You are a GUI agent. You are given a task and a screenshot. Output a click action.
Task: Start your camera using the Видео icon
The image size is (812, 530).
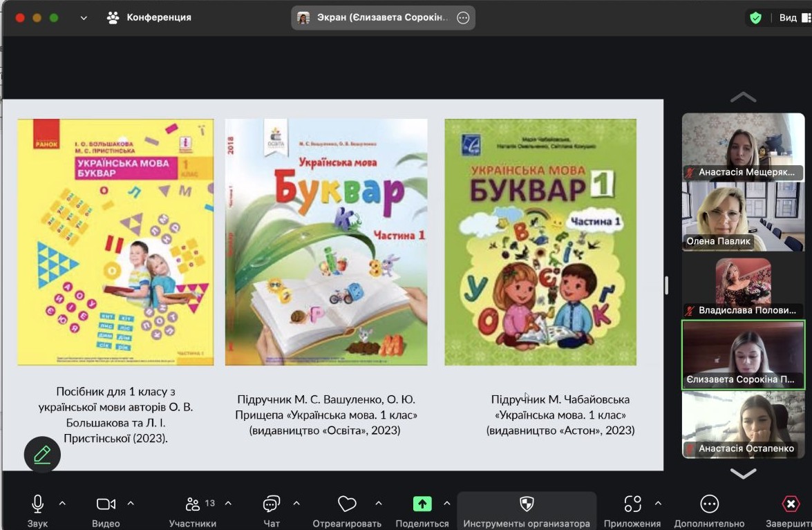(x=105, y=504)
